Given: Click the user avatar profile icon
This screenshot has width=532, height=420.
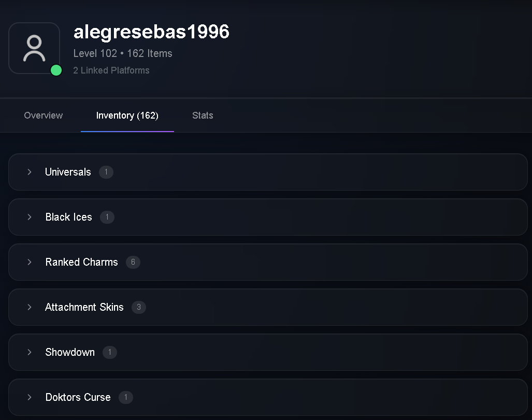Looking at the screenshot, I should tap(34, 48).
